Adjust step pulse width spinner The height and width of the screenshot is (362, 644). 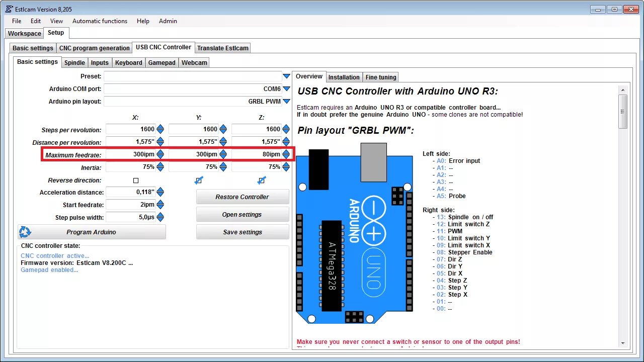[160, 217]
